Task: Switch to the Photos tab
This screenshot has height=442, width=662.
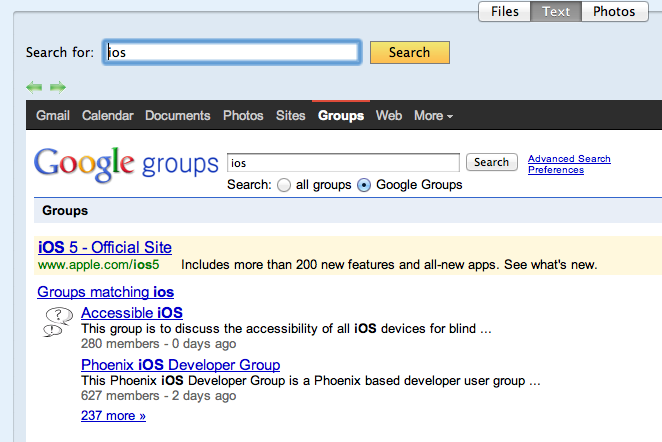Action: tap(613, 12)
